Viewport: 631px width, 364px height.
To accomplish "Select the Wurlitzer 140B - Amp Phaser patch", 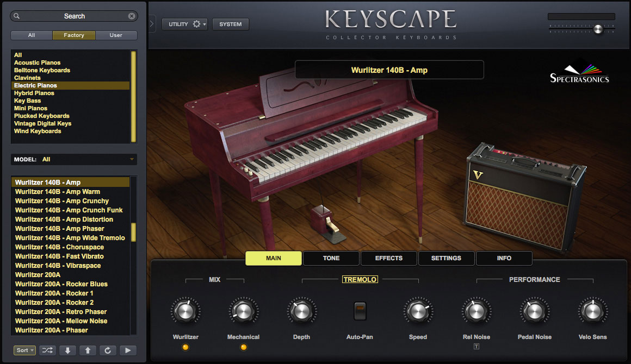I will [61, 228].
